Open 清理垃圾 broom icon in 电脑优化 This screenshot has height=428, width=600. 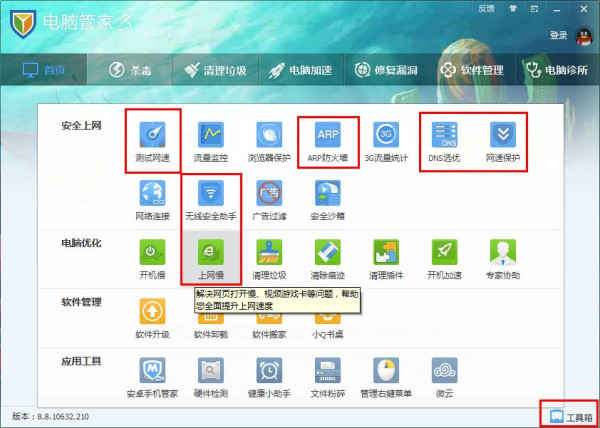coord(269,259)
